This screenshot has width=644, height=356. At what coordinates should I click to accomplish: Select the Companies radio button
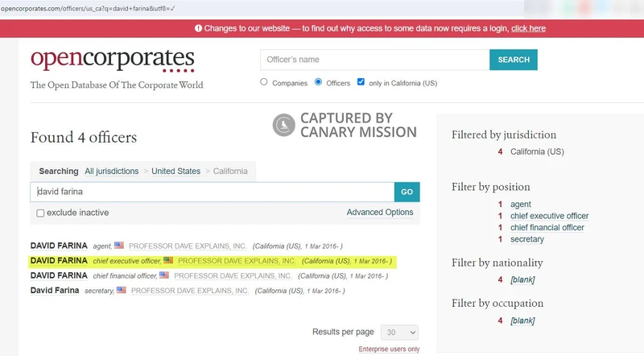(264, 82)
